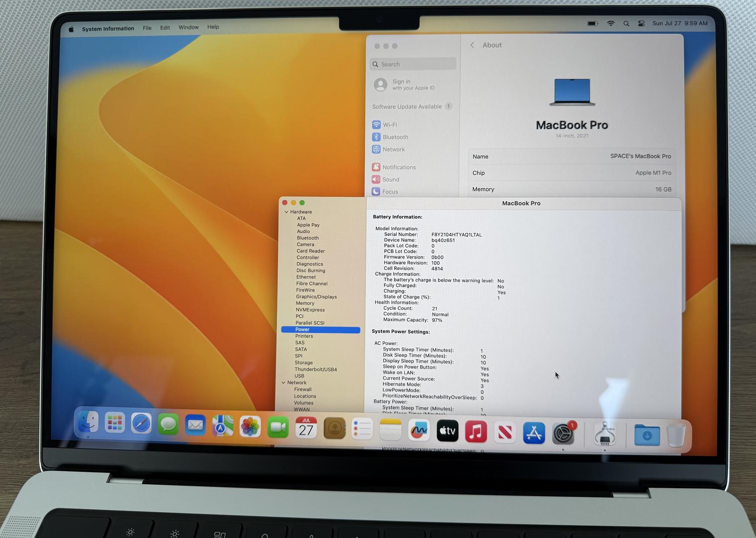Open Apple News from the Dock

(x=505, y=431)
